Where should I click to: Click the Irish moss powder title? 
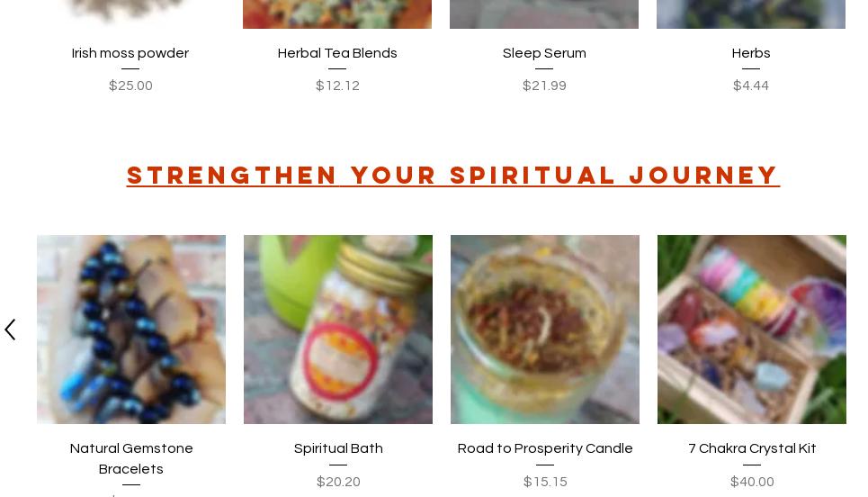point(130,53)
